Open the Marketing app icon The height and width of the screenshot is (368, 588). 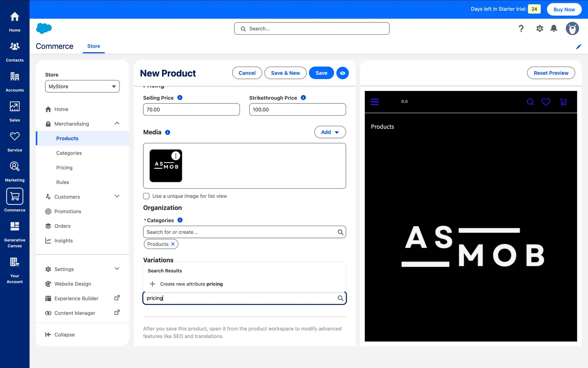point(15,171)
